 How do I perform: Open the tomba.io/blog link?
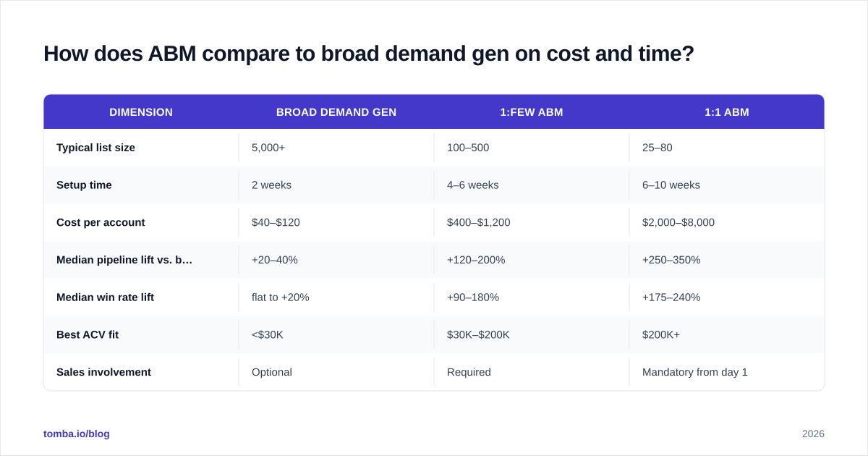(77, 434)
